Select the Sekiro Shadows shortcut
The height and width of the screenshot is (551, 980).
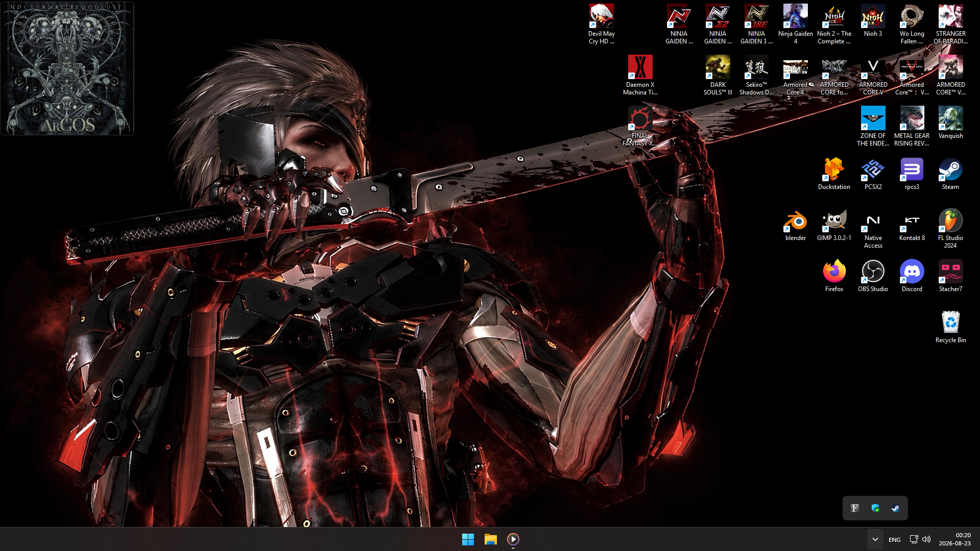(x=756, y=75)
